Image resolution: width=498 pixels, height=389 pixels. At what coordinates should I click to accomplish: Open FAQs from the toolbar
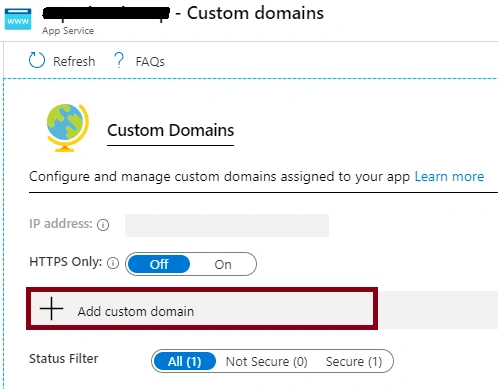pyautogui.click(x=150, y=61)
